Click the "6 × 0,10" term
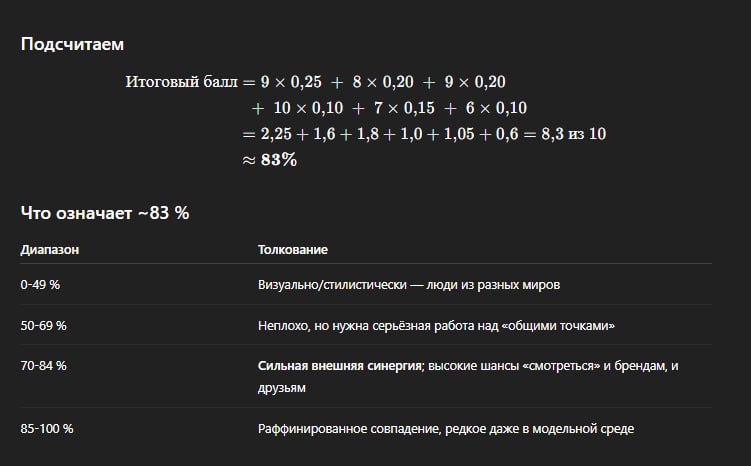 click(496, 108)
